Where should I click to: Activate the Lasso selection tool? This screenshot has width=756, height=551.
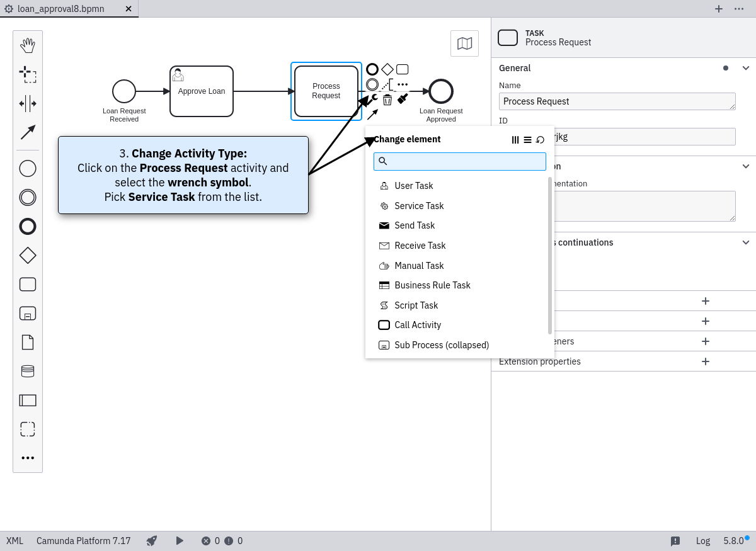[x=28, y=74]
